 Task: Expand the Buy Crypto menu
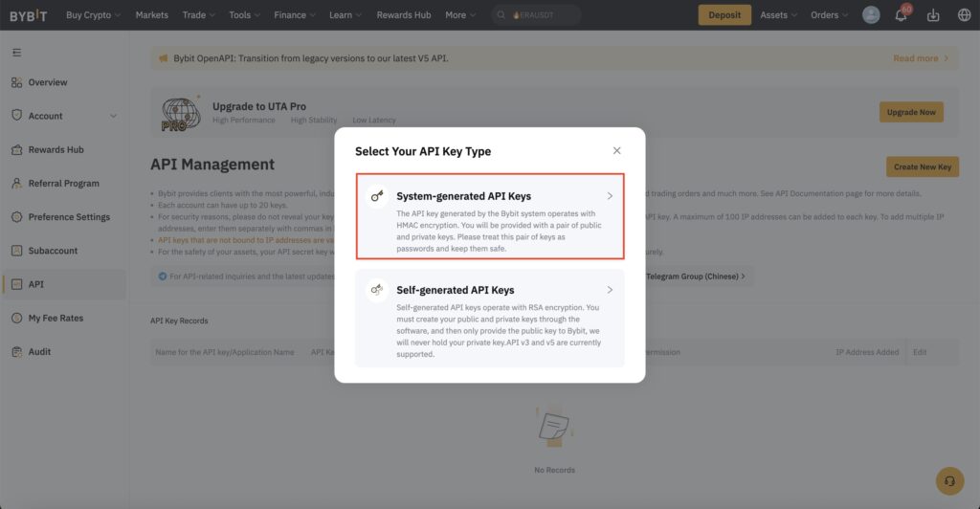pyautogui.click(x=93, y=15)
